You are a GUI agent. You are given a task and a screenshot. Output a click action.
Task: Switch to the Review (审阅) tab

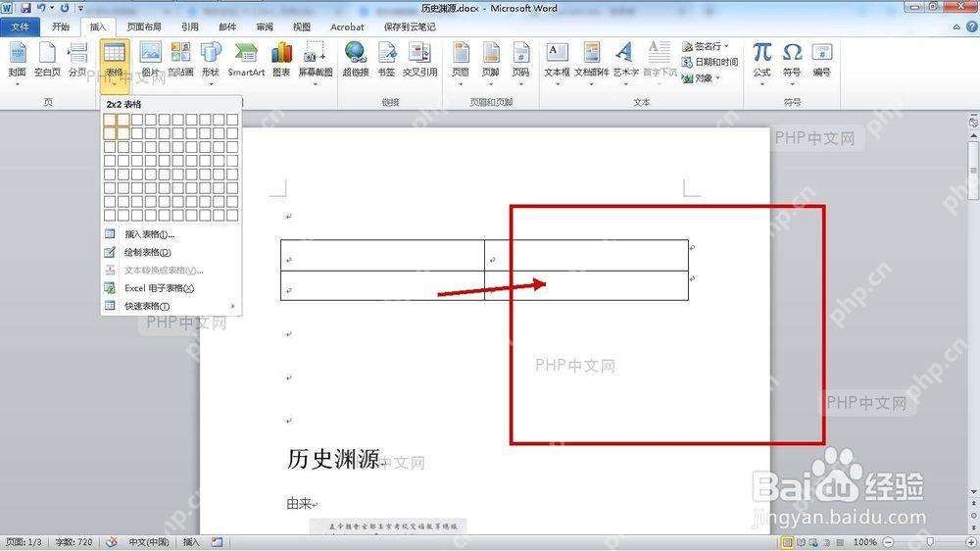pyautogui.click(x=265, y=26)
